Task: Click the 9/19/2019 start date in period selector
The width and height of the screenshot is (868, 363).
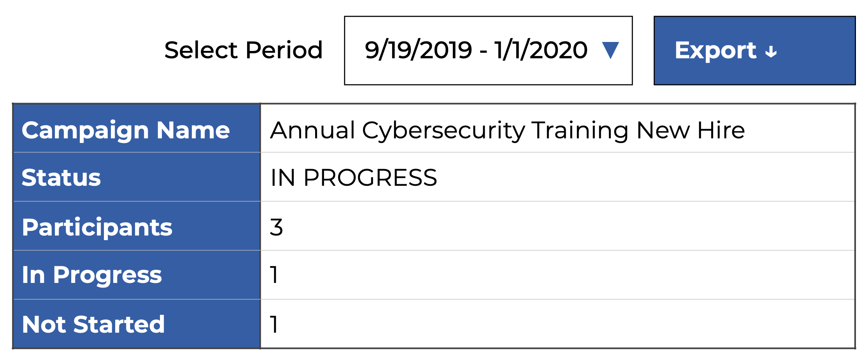Action: (418, 51)
